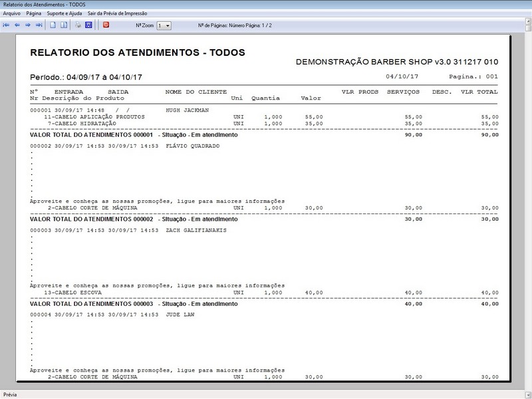Click DESC. column header
Image resolution: width=532 pixels, height=399 pixels.
point(442,92)
